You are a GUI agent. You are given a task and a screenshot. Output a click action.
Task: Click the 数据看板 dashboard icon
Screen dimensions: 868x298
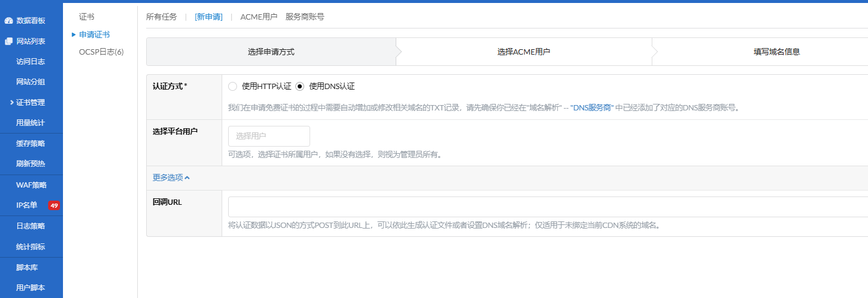click(8, 21)
